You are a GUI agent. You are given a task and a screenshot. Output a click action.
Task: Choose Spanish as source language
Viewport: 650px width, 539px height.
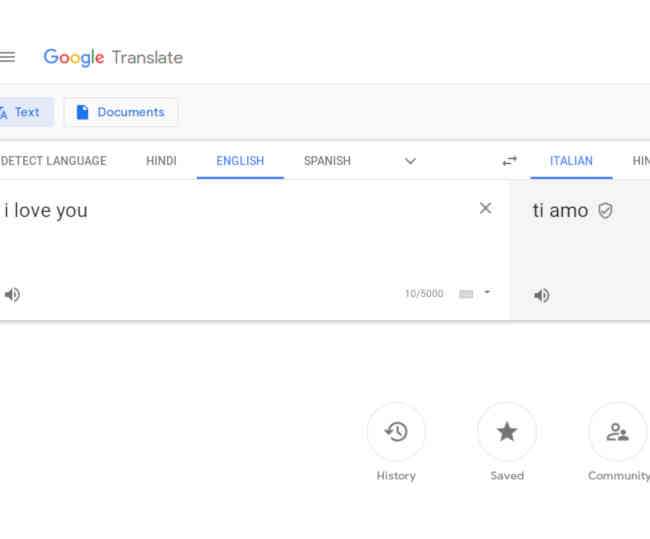pos(327,161)
